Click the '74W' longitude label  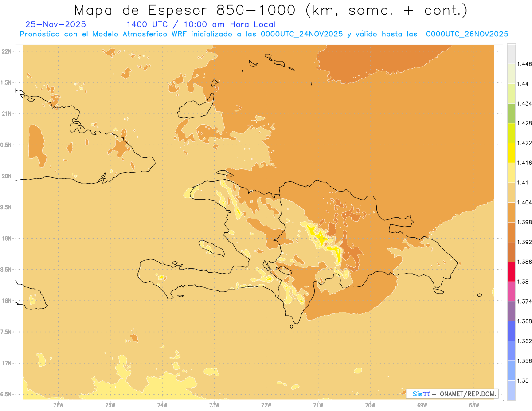click(162, 405)
